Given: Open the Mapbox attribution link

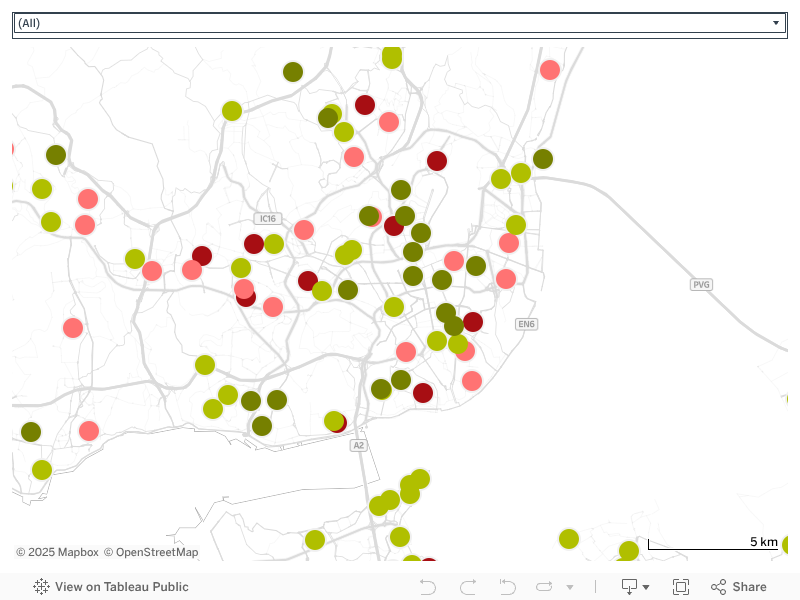Looking at the screenshot, I should [x=57, y=552].
